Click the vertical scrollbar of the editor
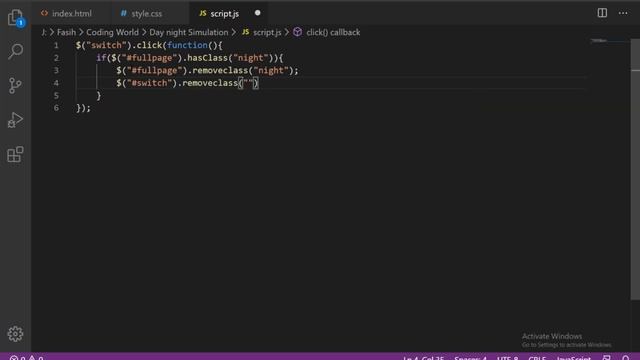The height and width of the screenshot is (360, 640). coord(635,169)
